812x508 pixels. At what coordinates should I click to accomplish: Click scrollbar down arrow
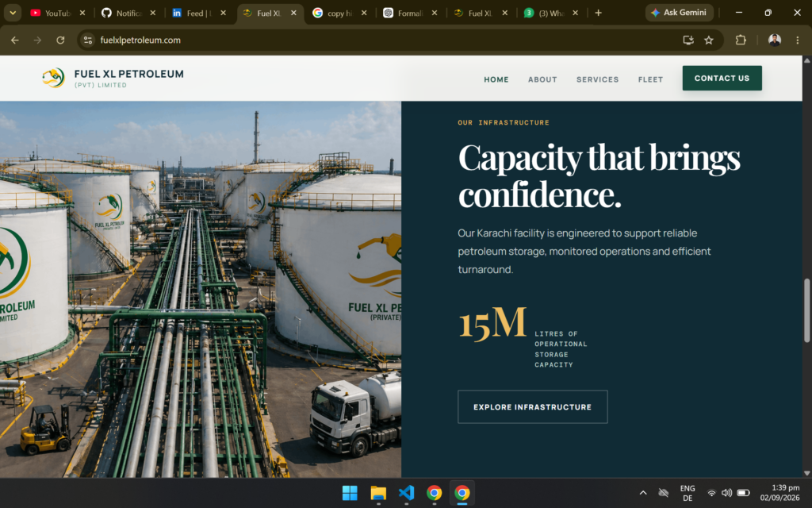[x=806, y=473]
